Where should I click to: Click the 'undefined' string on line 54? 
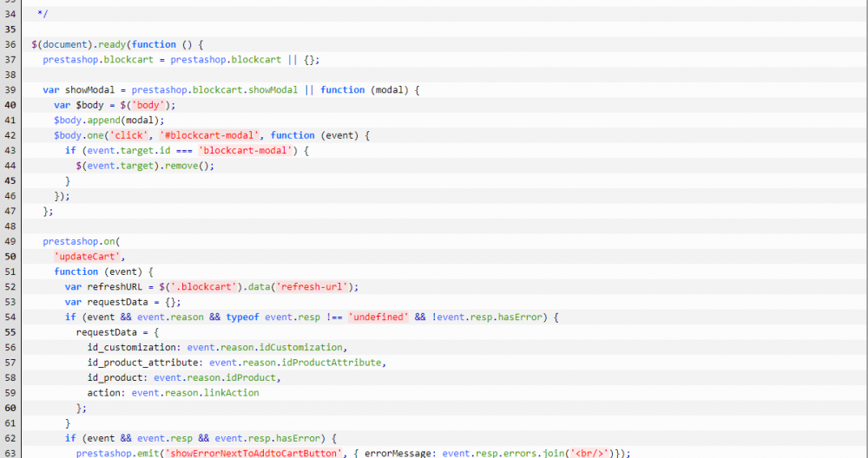coord(378,317)
